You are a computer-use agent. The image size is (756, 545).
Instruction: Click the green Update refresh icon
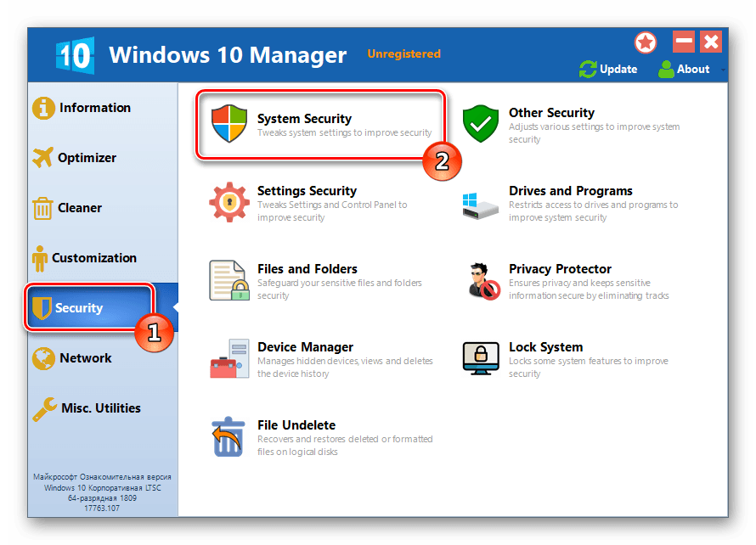pos(588,70)
